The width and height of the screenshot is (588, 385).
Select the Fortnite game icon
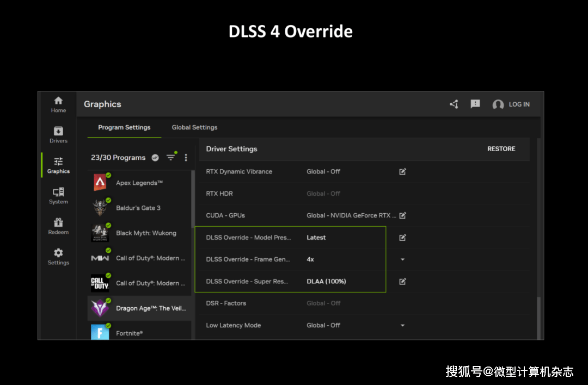click(x=100, y=332)
